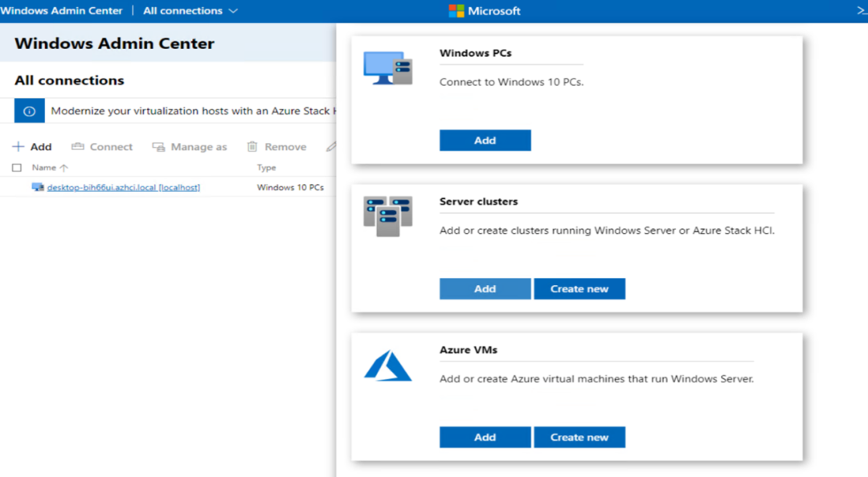Click the info icon in banner
Viewport: 868px width, 477px height.
point(30,111)
